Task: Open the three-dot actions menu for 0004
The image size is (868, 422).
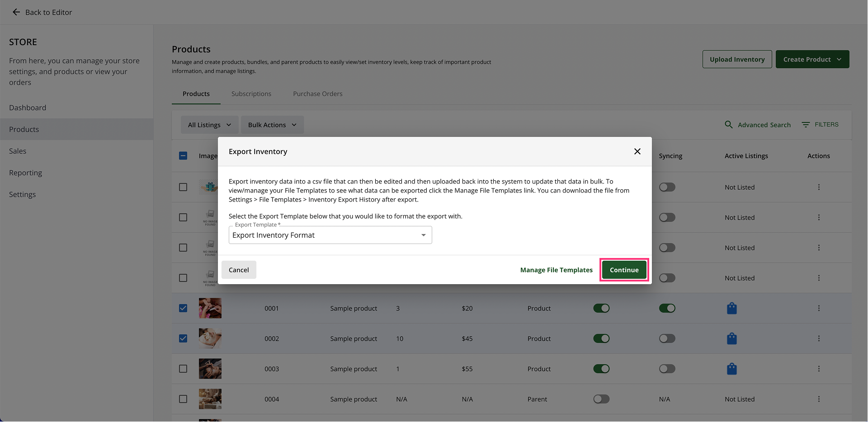Action: tap(819, 399)
